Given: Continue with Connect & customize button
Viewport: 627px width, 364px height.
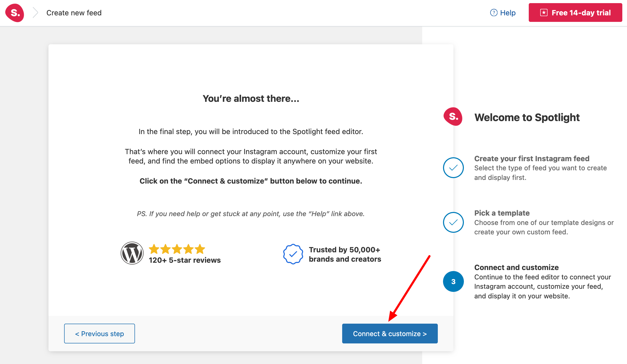Looking at the screenshot, I should pos(390,334).
